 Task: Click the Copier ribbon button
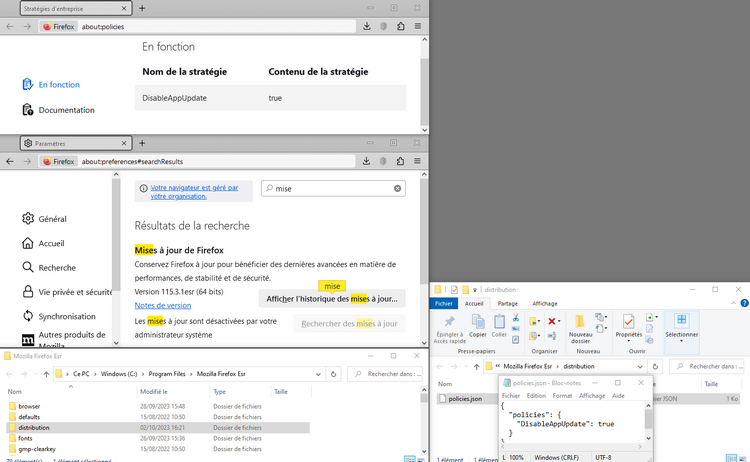(x=477, y=326)
